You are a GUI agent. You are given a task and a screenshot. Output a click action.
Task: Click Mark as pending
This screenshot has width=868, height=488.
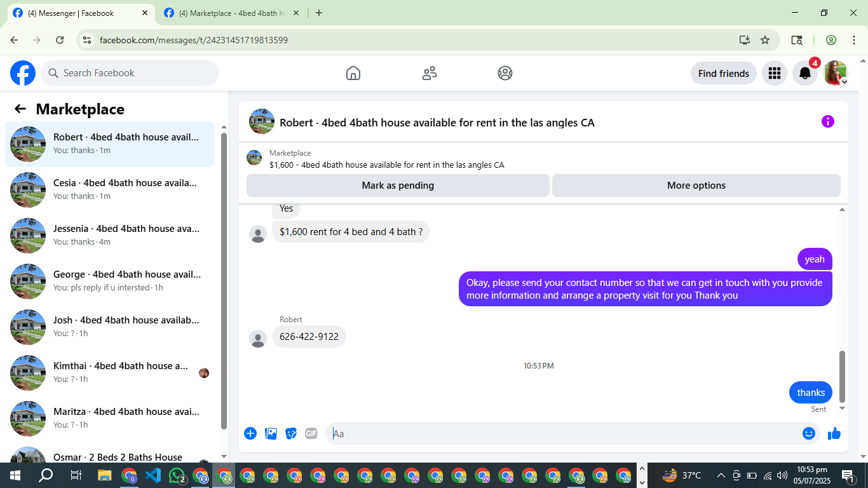(x=398, y=186)
